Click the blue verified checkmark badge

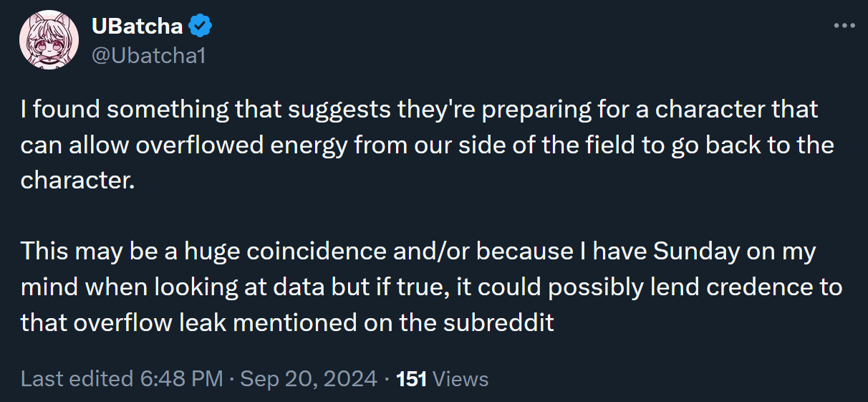(200, 28)
